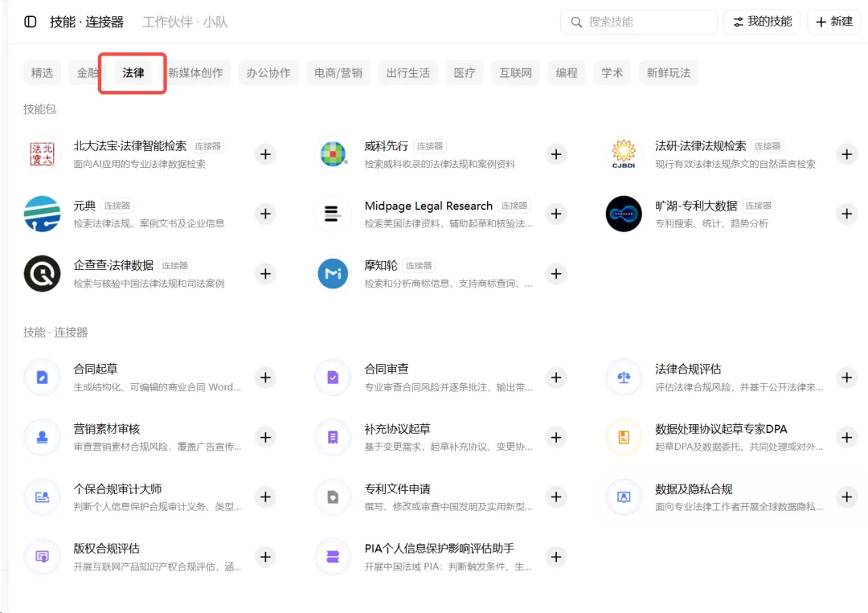Switch to 工作伙伴·小队 header tab
868x613 pixels.
(x=185, y=22)
